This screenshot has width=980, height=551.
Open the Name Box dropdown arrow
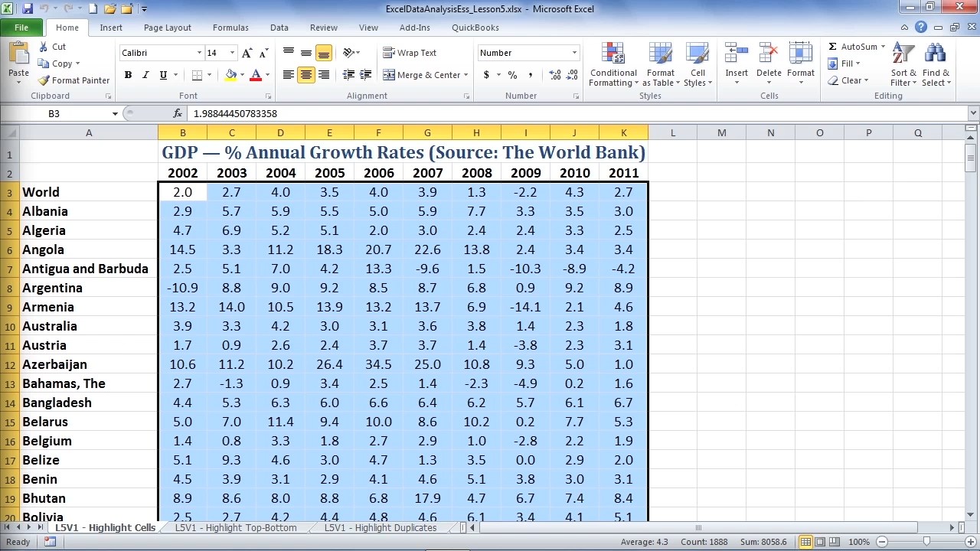coord(115,113)
